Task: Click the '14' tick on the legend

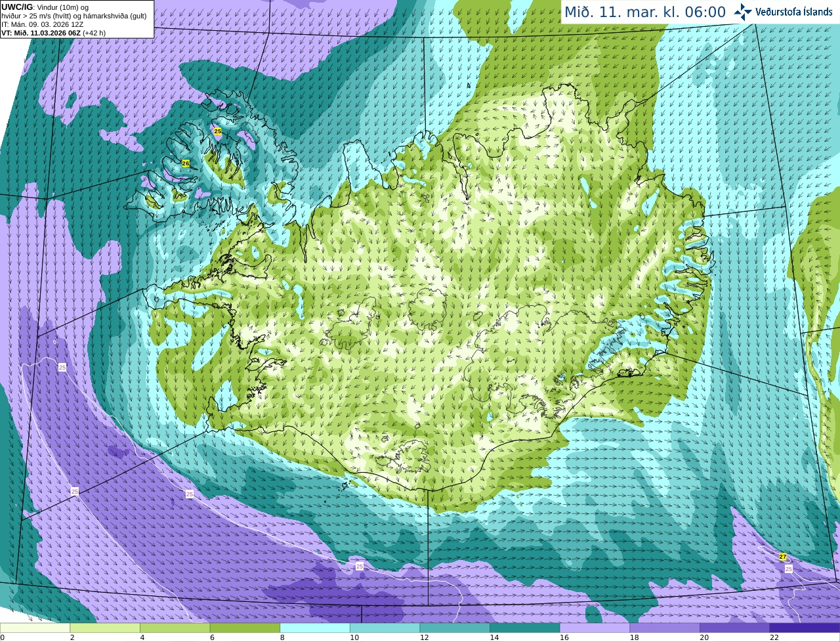Action: tap(494, 637)
